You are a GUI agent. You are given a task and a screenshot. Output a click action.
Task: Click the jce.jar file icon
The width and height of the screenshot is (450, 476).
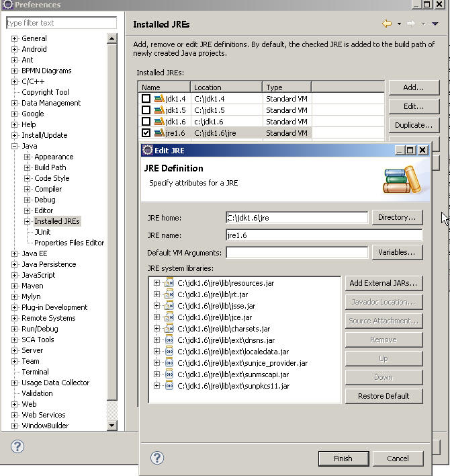coord(169,317)
